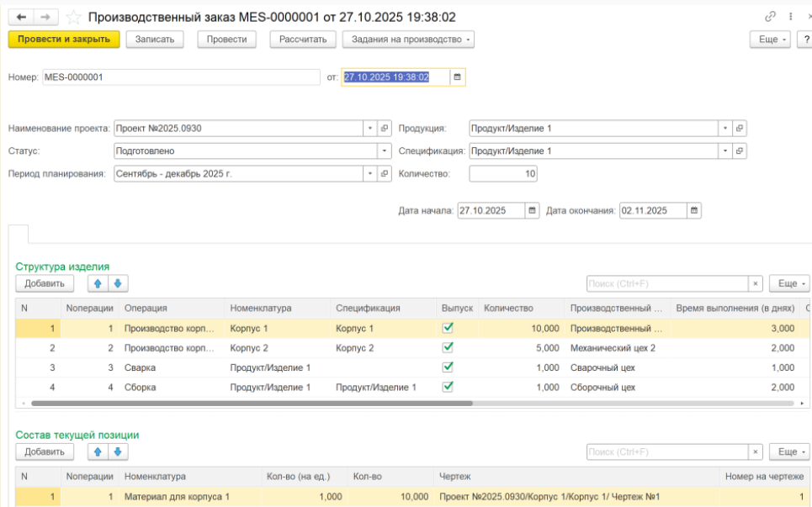
Task: Open the Спецификация item form
Action: [x=740, y=151]
